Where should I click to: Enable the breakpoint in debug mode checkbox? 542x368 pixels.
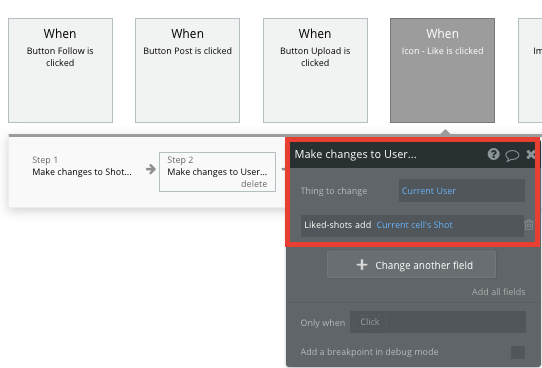(518, 352)
